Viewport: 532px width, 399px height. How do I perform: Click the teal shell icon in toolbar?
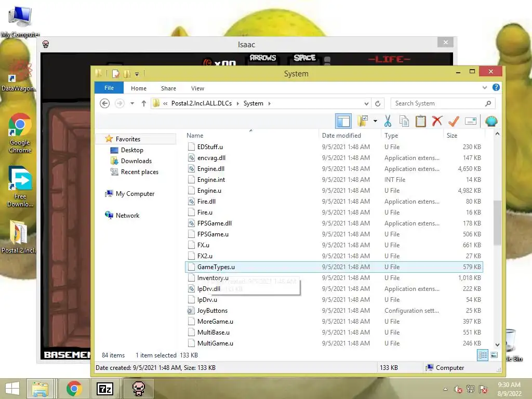pyautogui.click(x=491, y=121)
